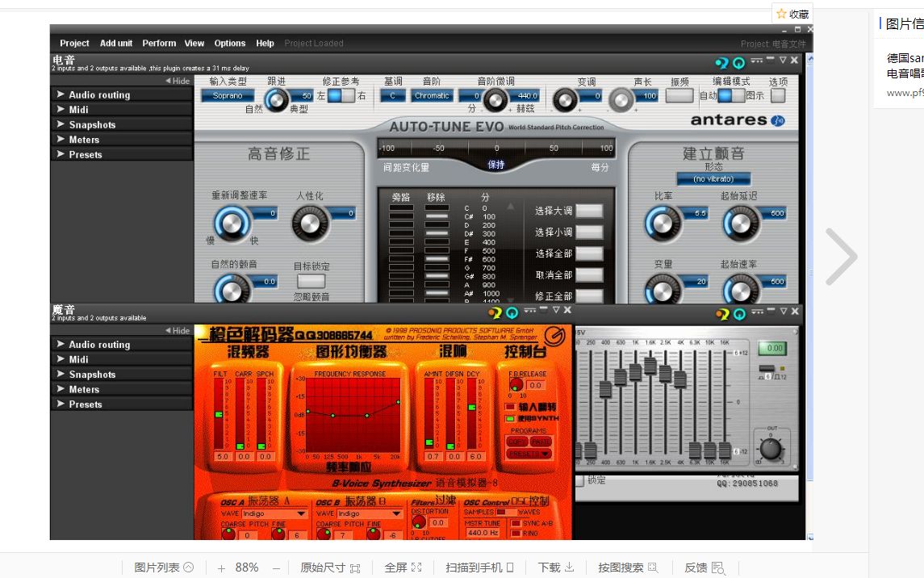Image resolution: width=924 pixels, height=578 pixels.
Task: Click the 选择大调 button
Action: (x=589, y=211)
